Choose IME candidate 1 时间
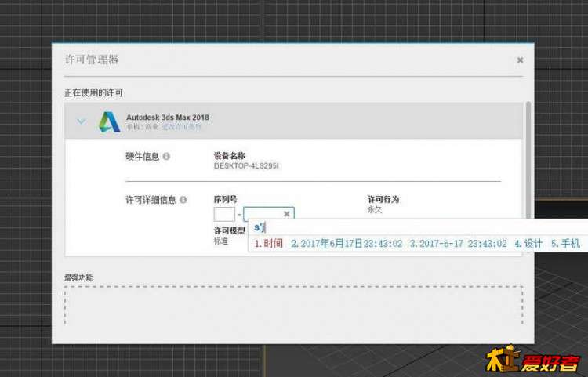 pyautogui.click(x=268, y=244)
